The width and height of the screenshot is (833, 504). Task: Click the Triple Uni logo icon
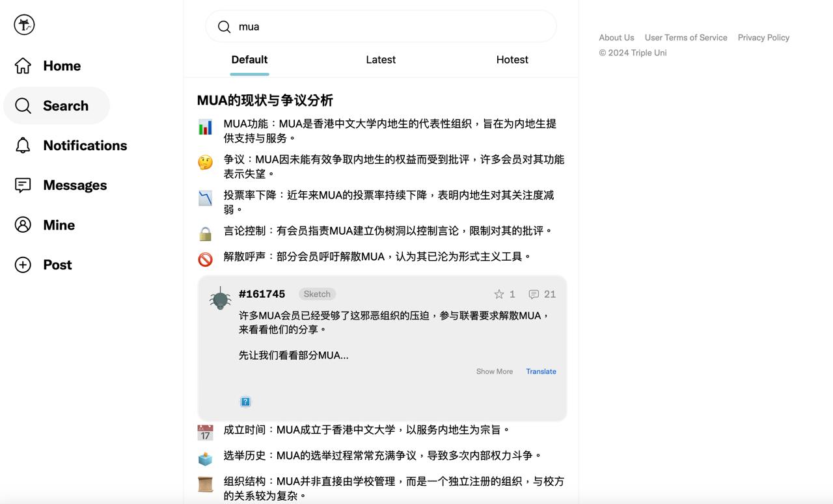click(x=24, y=25)
